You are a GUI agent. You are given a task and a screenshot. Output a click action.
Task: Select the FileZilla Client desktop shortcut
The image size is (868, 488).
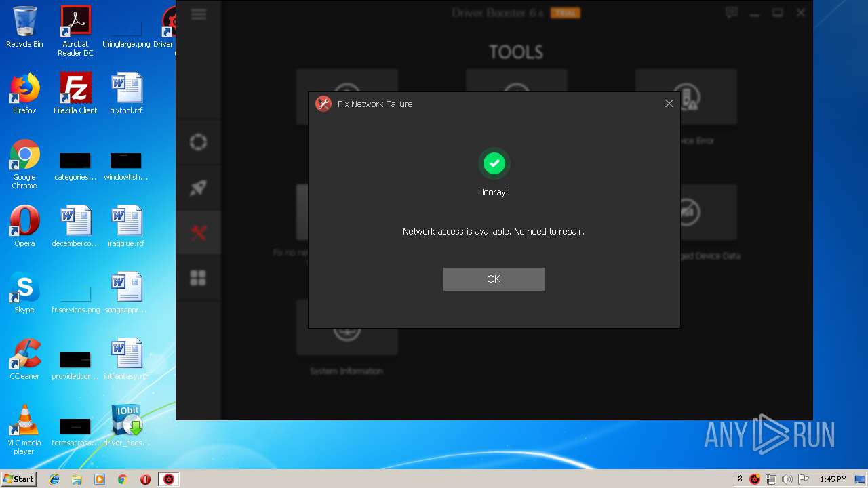point(75,94)
